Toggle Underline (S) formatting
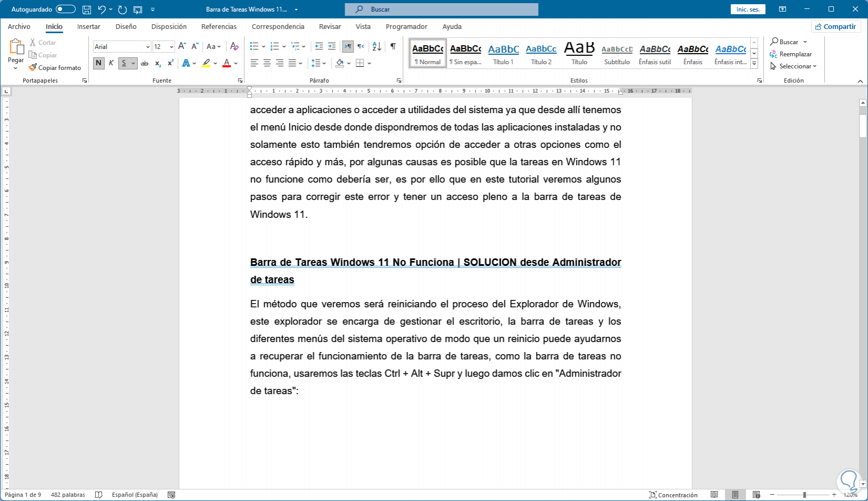The width and height of the screenshot is (868, 501). point(124,63)
